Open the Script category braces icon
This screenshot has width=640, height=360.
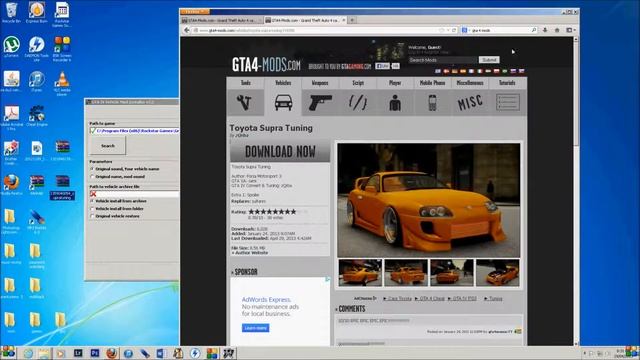tap(358, 102)
